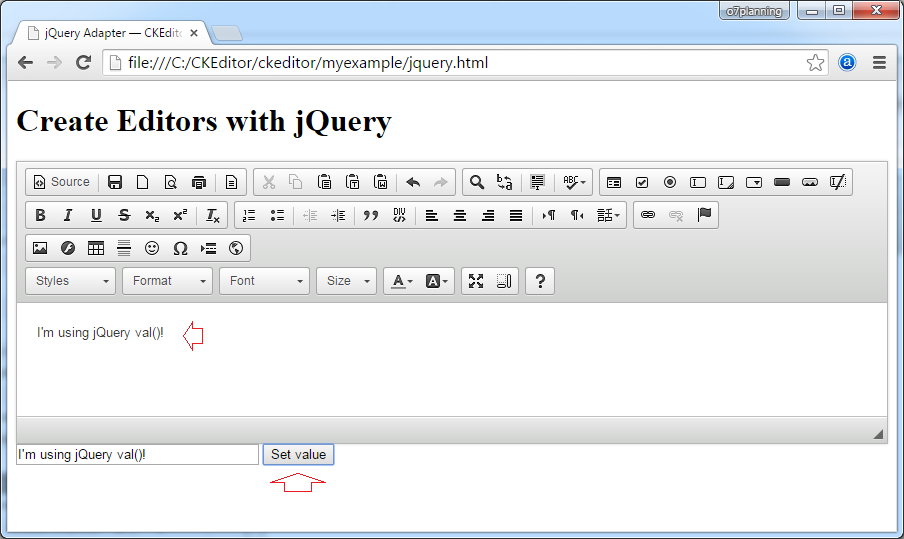Insert a form Button
This screenshot has height=539, width=904.
(782, 182)
